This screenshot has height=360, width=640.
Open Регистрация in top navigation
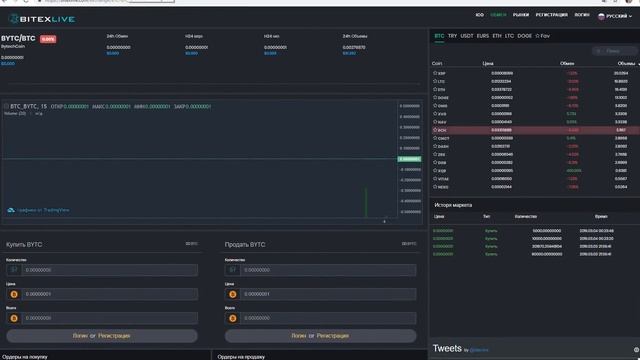click(x=551, y=15)
